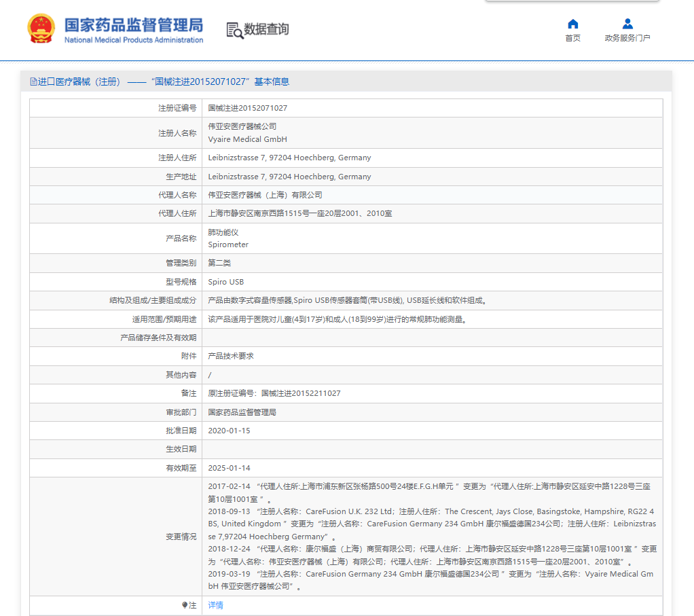Click the 产品储存条件及有效期 label
This screenshot has width=694, height=616.
click(x=158, y=338)
